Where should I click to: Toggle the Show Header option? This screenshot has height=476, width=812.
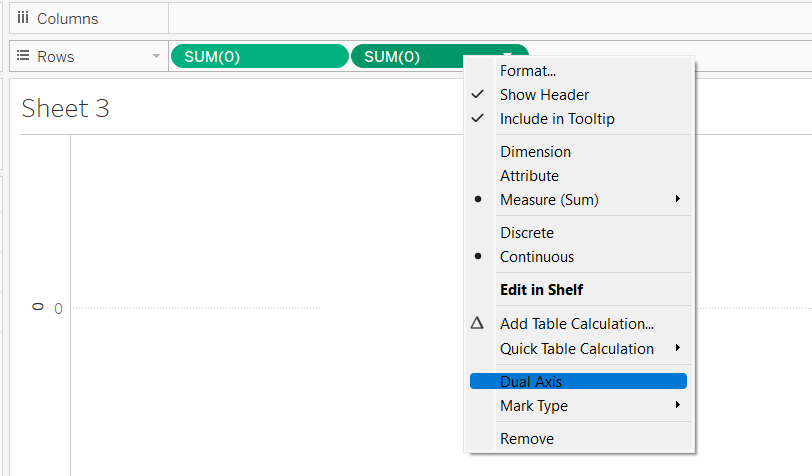[x=544, y=95]
